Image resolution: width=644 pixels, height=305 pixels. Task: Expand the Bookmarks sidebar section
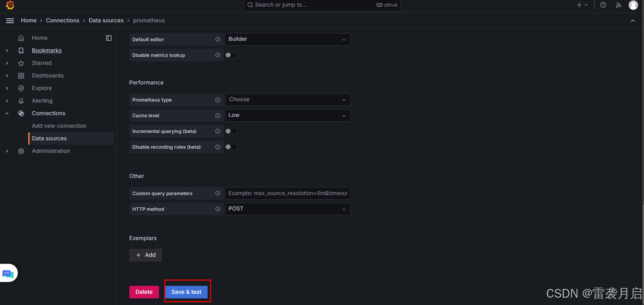7,51
